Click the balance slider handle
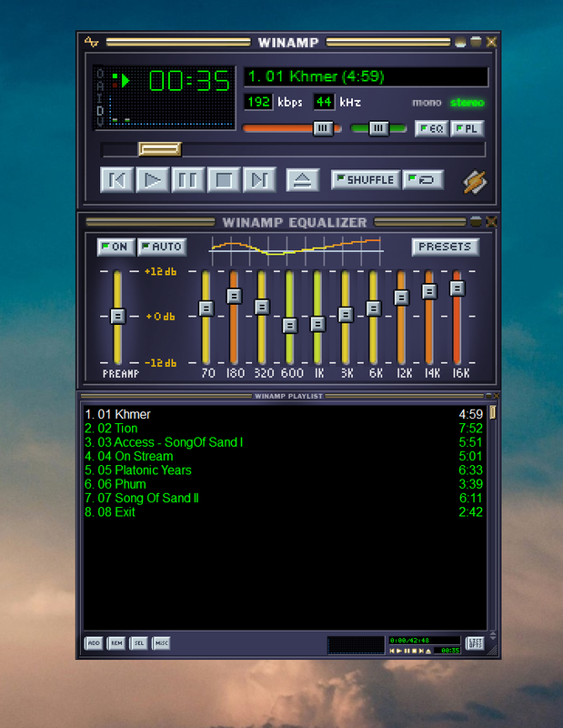563x728 pixels. click(x=378, y=128)
